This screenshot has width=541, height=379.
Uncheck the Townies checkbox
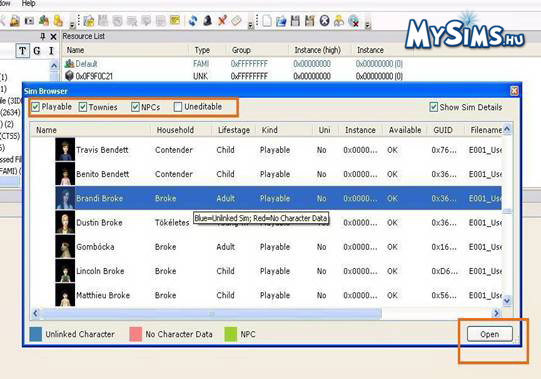coord(83,107)
